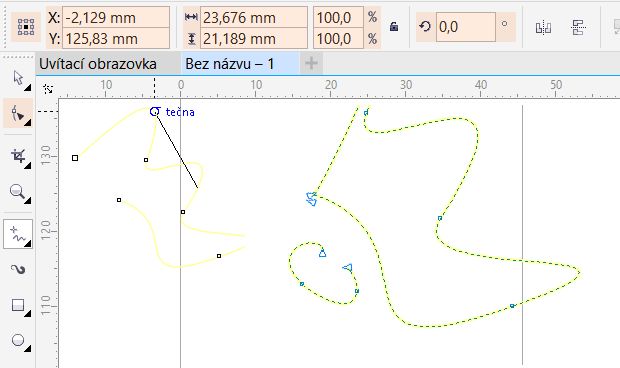The height and width of the screenshot is (368, 620).
Task: Switch to the Bez názvu – 1 tab
Action: coord(229,64)
